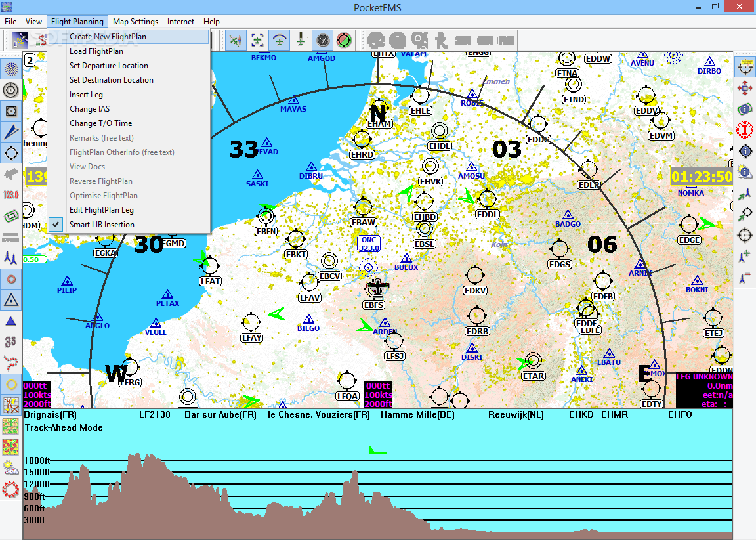Click the airspace info icon
This screenshot has height=541, width=756.
(745, 108)
